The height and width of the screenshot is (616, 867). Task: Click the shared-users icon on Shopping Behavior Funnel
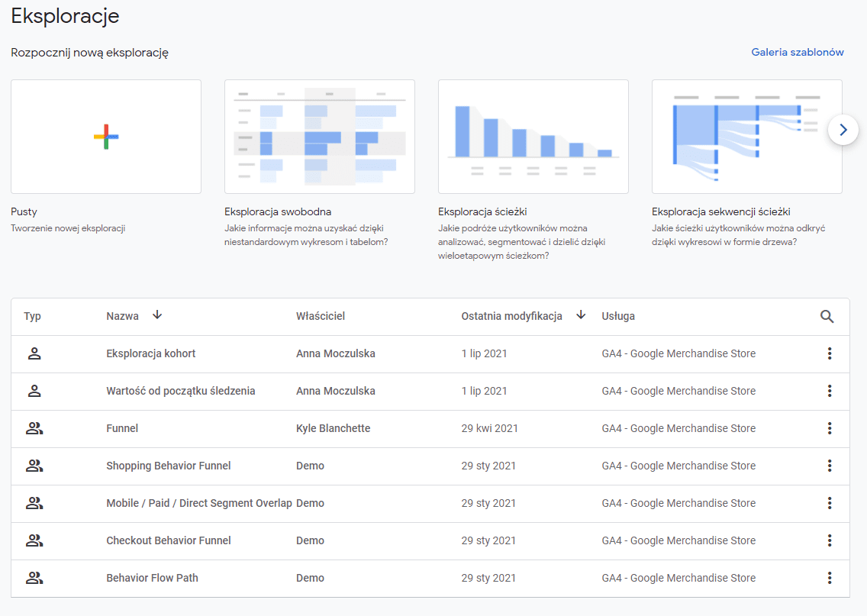tap(34, 466)
